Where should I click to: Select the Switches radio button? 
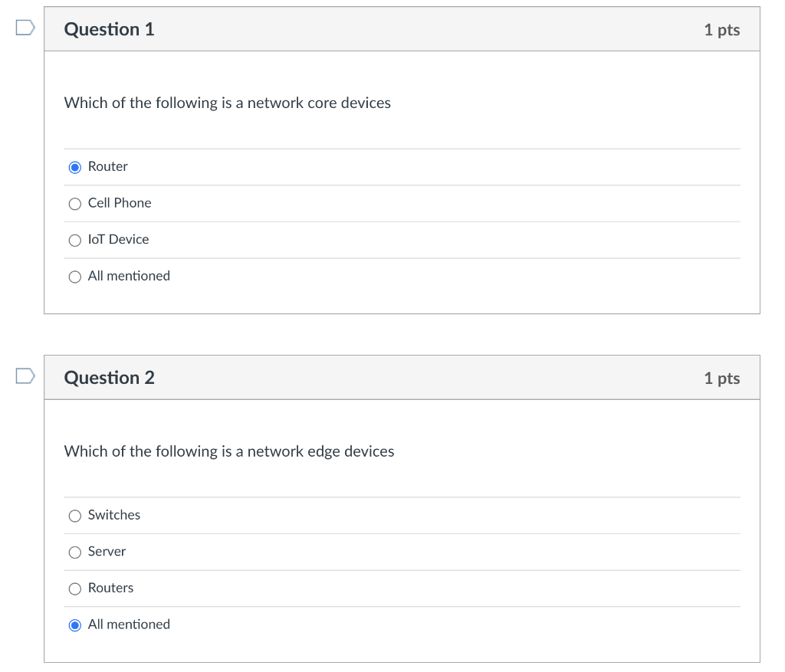pos(75,516)
